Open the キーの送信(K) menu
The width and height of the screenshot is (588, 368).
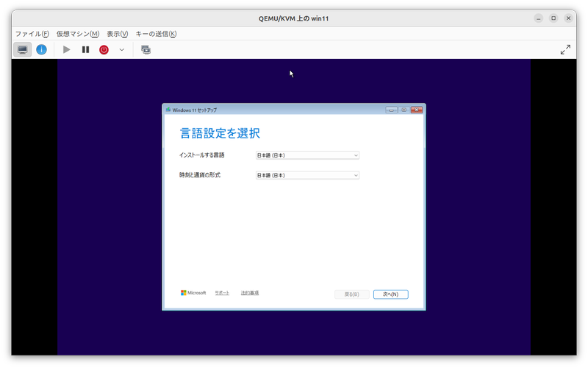(156, 34)
